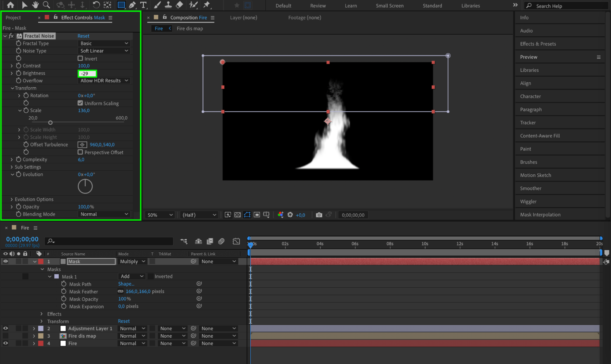This screenshot has height=364, width=611.
Task: Click the Scale slider handle
Action: [x=50, y=123]
